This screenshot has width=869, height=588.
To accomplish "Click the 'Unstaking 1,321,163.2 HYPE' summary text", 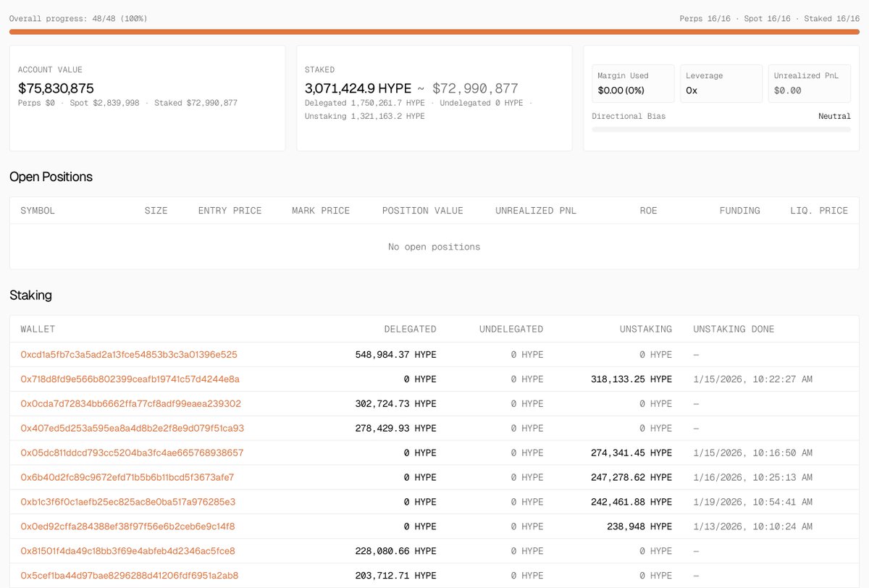I will 364,117.
